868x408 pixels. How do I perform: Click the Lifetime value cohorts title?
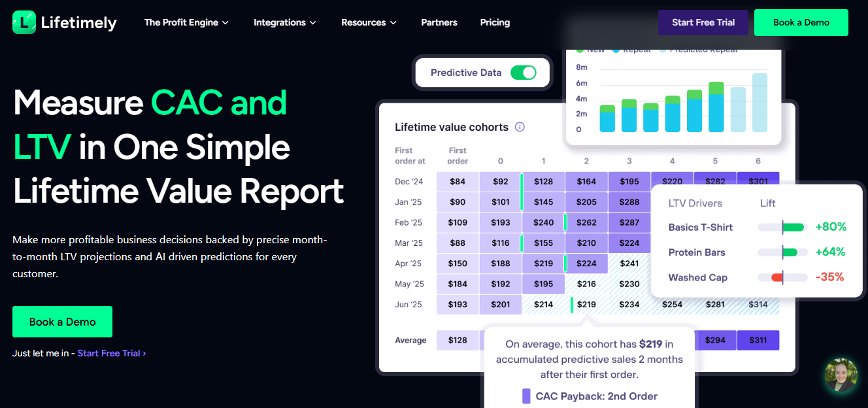452,127
